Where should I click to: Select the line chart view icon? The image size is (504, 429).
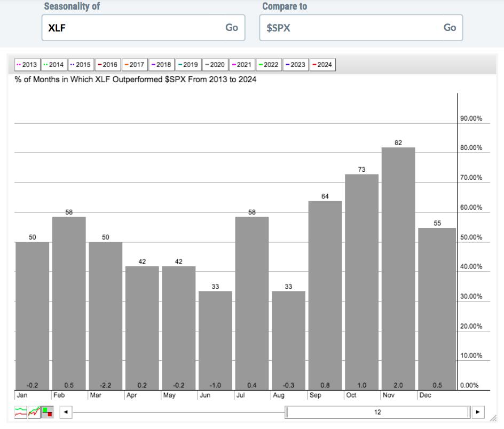pos(21,412)
